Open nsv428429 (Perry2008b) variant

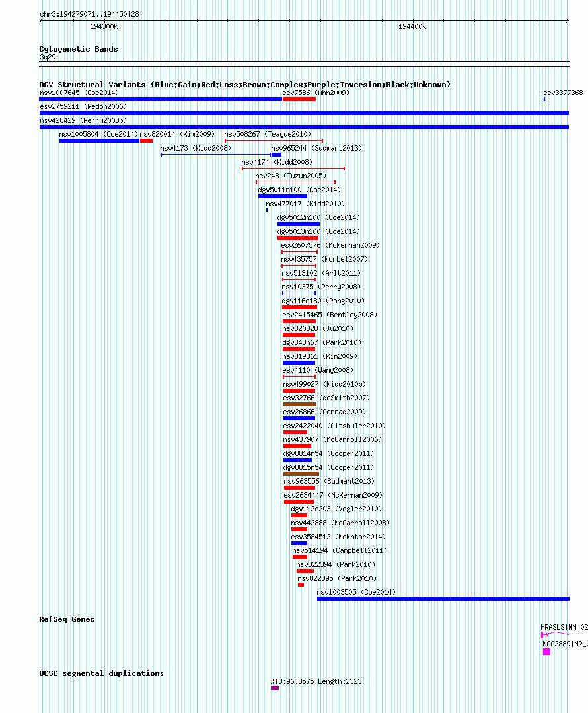pos(83,120)
